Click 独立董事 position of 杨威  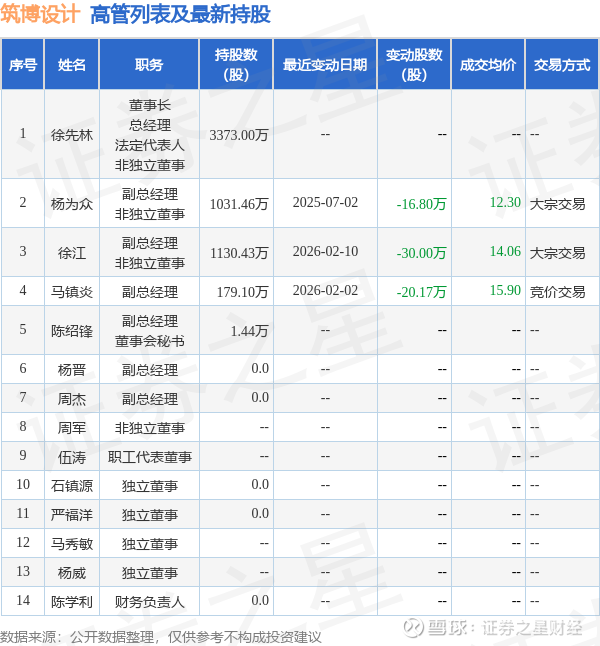pyautogui.click(x=149, y=573)
